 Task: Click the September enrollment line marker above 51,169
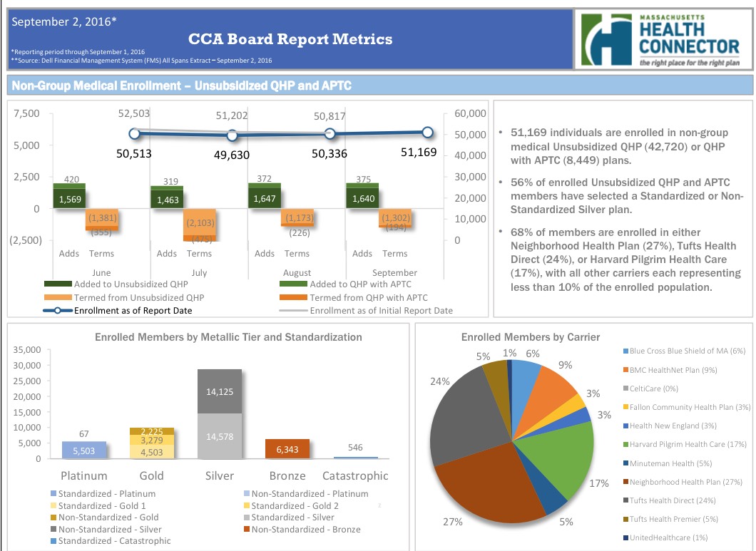(427, 132)
